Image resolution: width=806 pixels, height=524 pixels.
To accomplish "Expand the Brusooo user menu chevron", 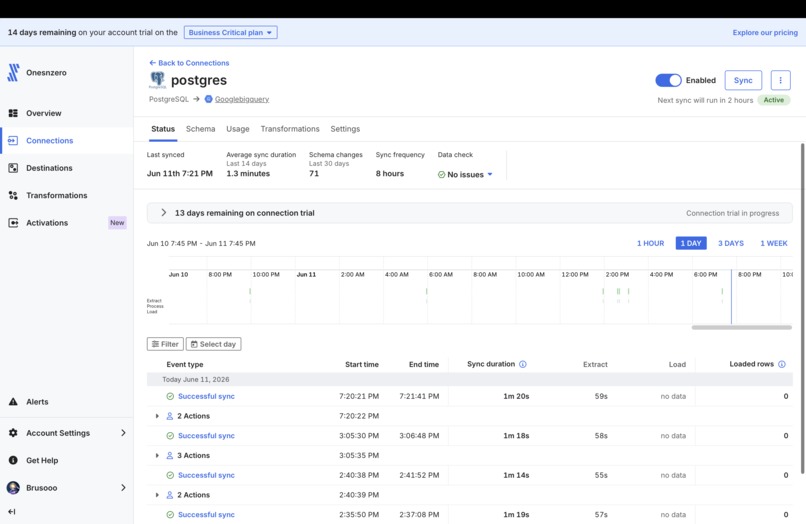I will coord(123,487).
